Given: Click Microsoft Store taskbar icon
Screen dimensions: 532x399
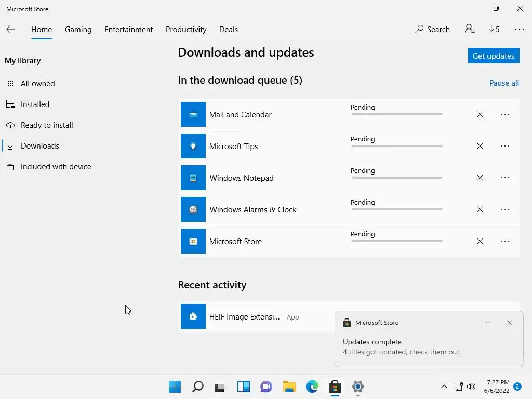Looking at the screenshot, I should point(335,387).
